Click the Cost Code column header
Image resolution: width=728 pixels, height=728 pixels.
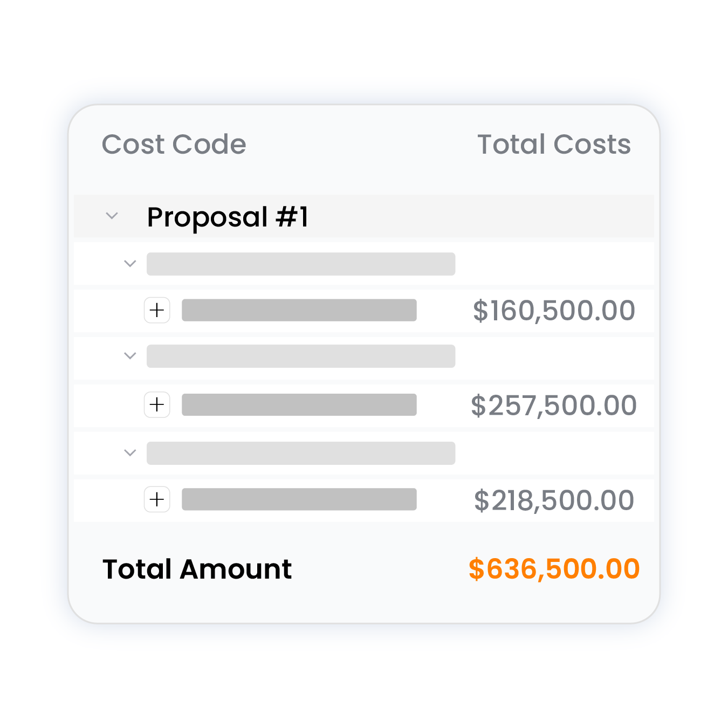point(174,145)
